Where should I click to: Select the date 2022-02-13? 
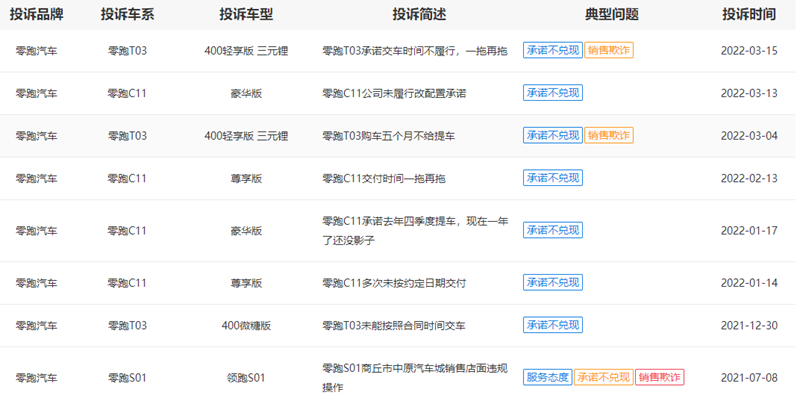[x=749, y=178]
